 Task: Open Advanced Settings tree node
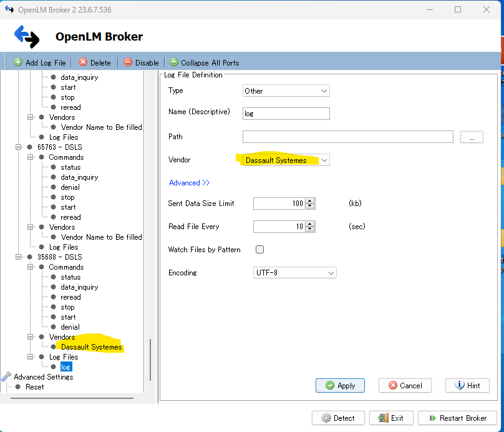[x=44, y=377]
